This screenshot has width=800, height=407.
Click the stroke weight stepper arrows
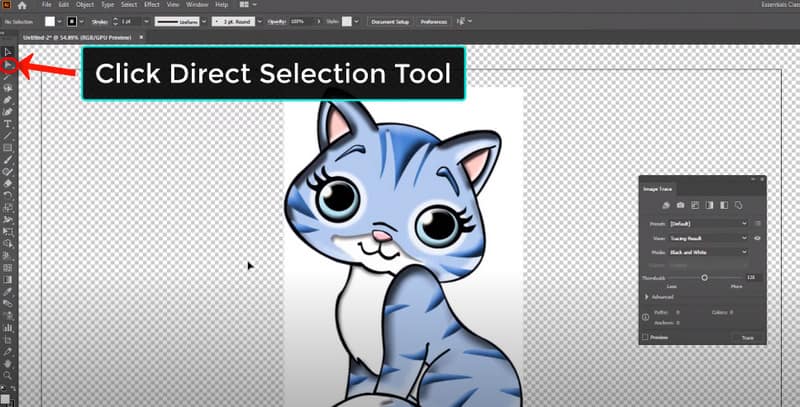(115, 21)
